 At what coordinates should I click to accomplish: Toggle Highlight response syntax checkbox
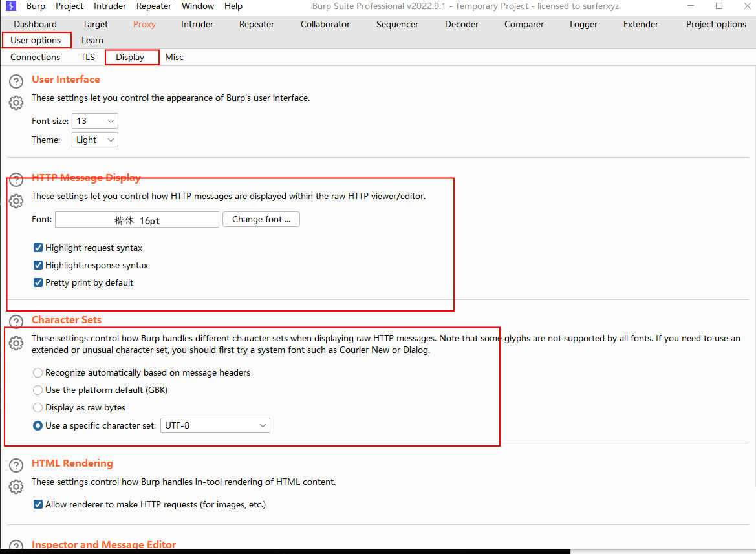tap(38, 265)
